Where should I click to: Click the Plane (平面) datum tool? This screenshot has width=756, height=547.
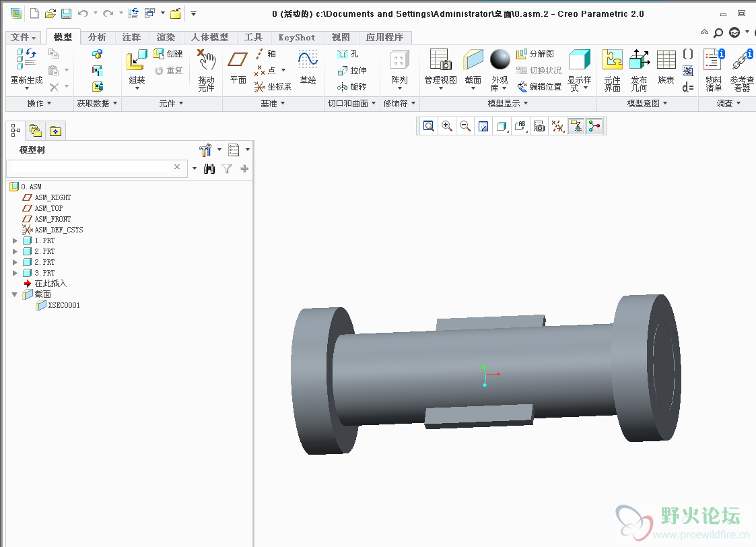[238, 62]
